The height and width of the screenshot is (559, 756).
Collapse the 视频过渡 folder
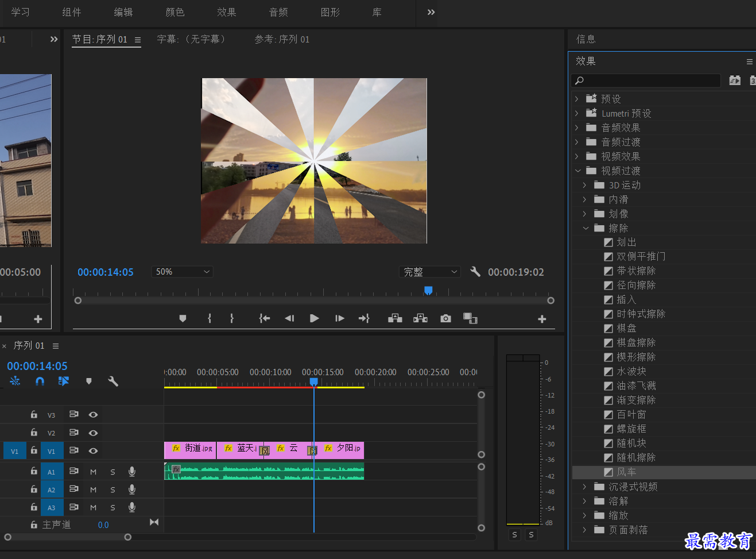pyautogui.click(x=577, y=171)
